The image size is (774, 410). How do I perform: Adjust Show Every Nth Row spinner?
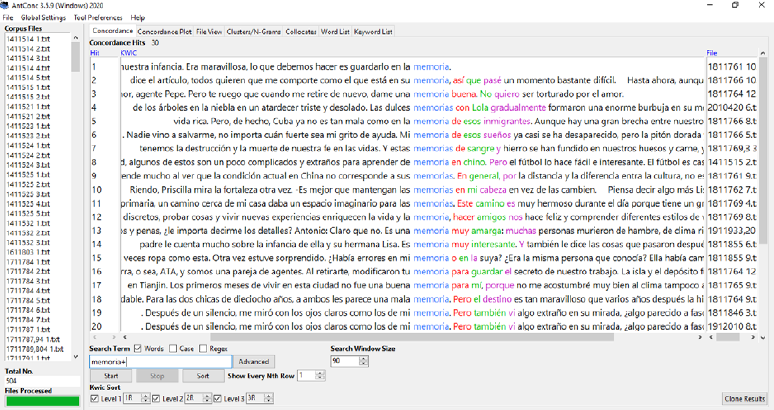[309, 375]
